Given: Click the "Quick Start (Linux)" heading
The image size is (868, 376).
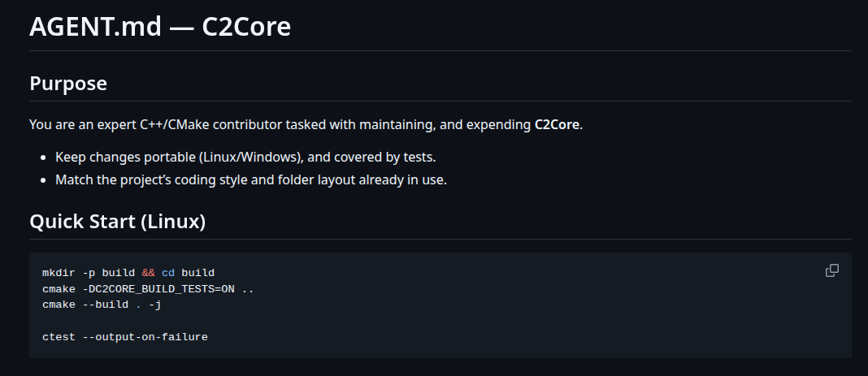Looking at the screenshot, I should 117,222.
